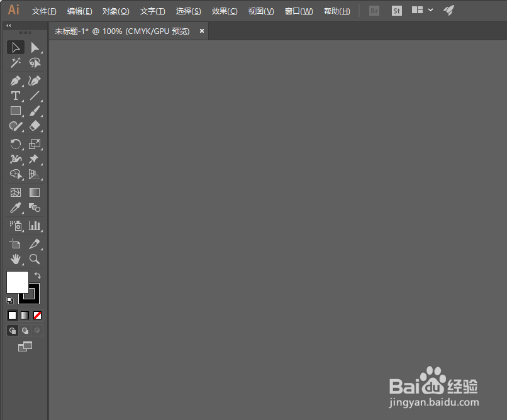Select the Eraser tool

[x=35, y=126]
